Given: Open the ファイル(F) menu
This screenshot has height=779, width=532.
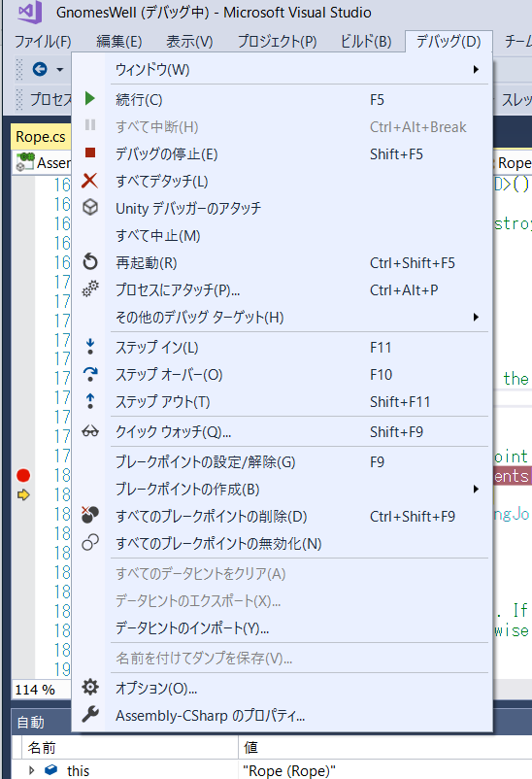Looking at the screenshot, I should (43, 41).
